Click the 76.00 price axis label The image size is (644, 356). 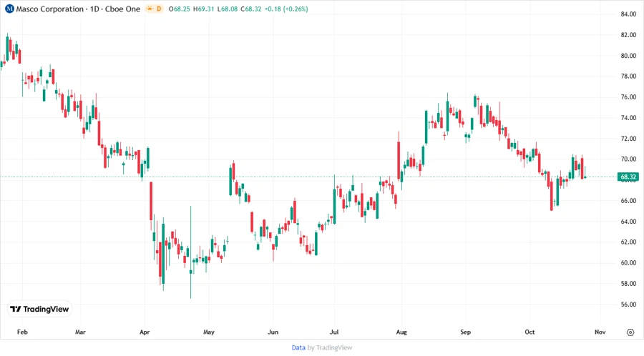[x=628, y=97]
